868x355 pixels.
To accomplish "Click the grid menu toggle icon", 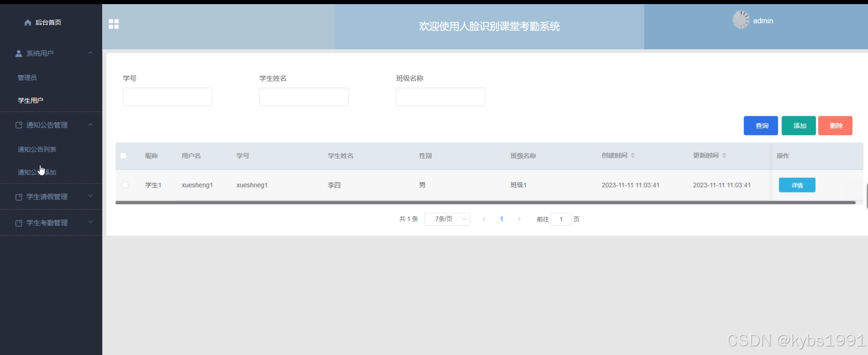I will tap(114, 24).
